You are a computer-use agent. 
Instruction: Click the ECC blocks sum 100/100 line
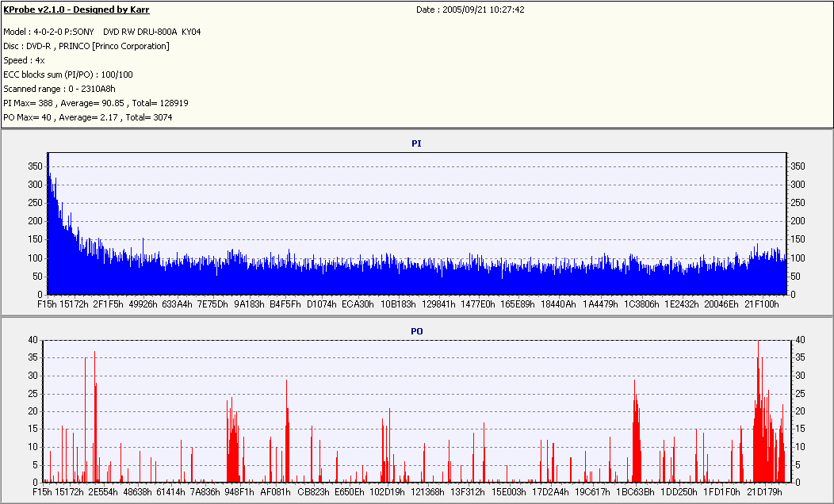coord(68,74)
